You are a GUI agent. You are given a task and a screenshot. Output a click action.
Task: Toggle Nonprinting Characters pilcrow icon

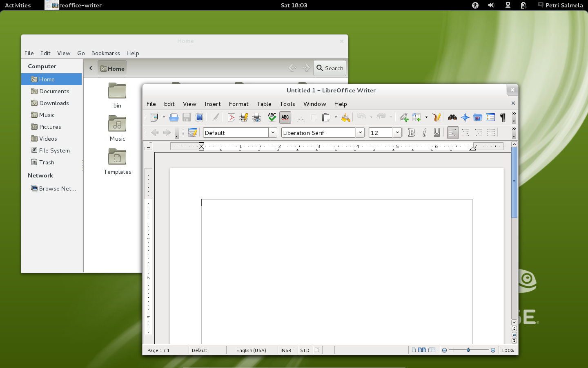[x=503, y=118]
